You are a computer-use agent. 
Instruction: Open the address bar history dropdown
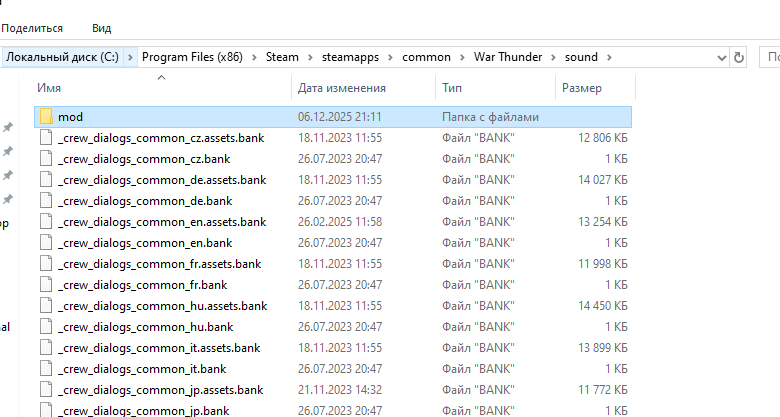pos(718,57)
